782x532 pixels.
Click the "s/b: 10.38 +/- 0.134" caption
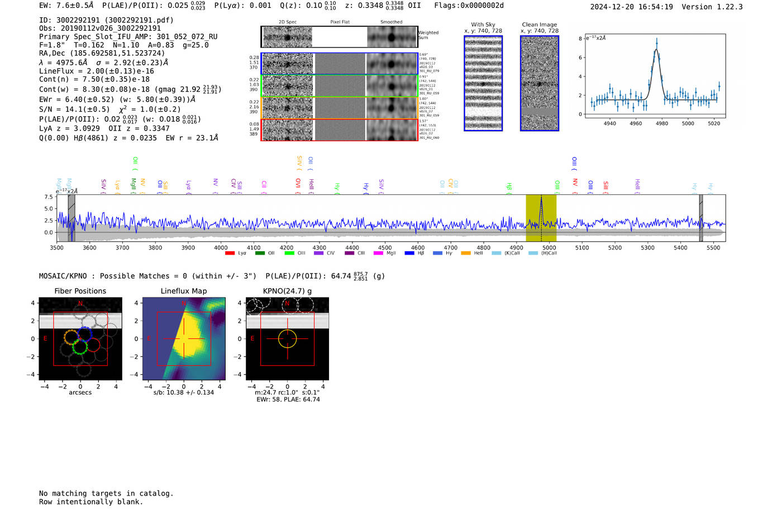coord(184,392)
